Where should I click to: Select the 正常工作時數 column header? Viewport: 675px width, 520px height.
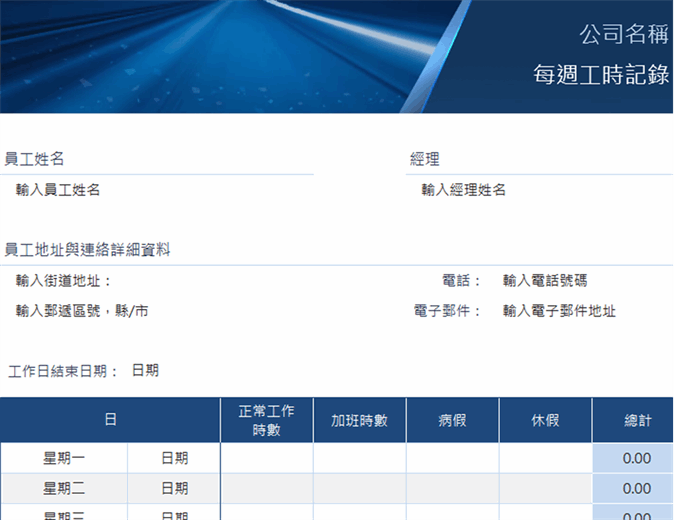(x=266, y=420)
